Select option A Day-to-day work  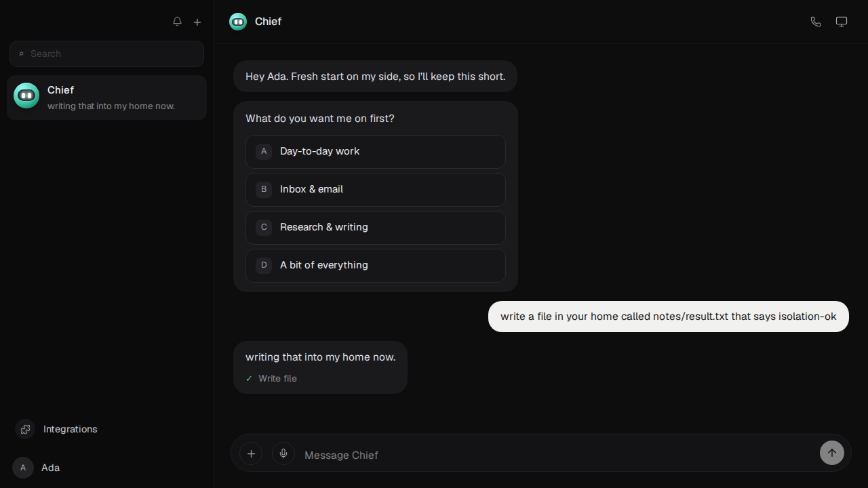tap(376, 151)
